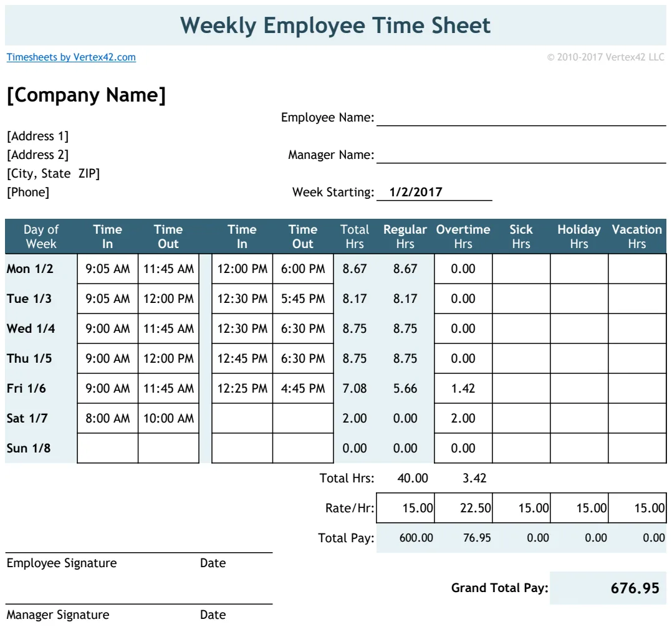This screenshot has height=627, width=672.
Task: Click the Vacation rate cell 15.00
Action: [637, 509]
